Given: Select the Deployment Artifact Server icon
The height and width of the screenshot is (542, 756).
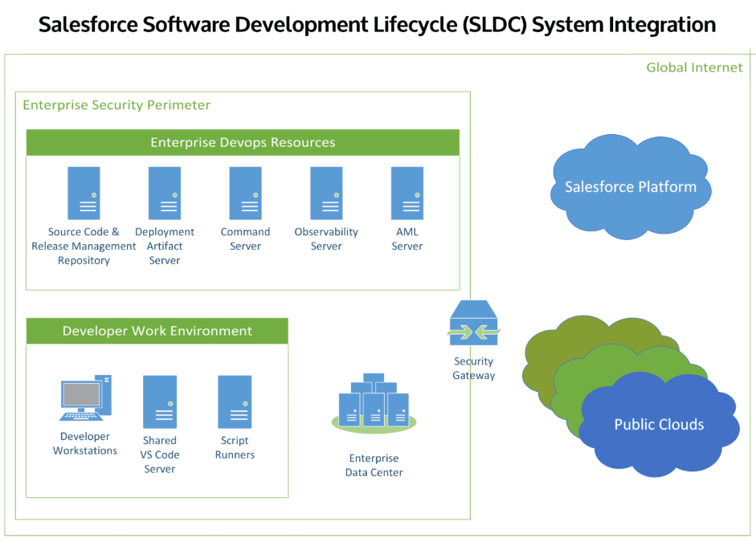Looking at the screenshot, I should (165, 193).
